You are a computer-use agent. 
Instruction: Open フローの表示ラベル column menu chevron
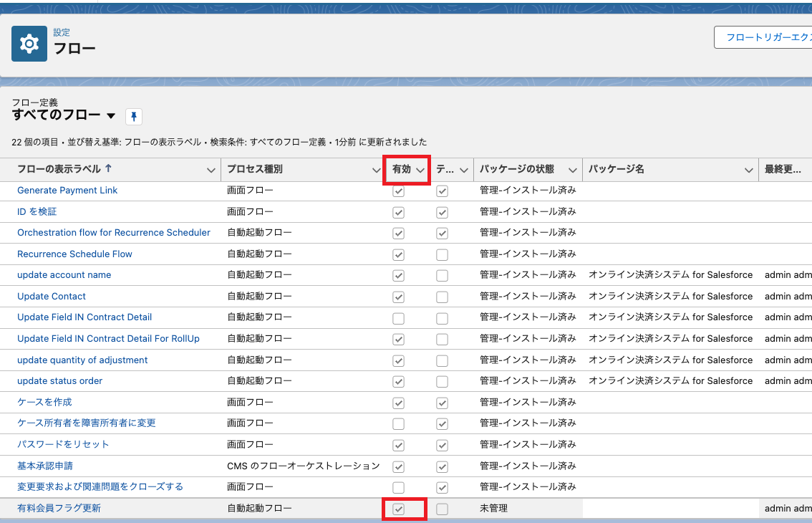[x=211, y=170]
